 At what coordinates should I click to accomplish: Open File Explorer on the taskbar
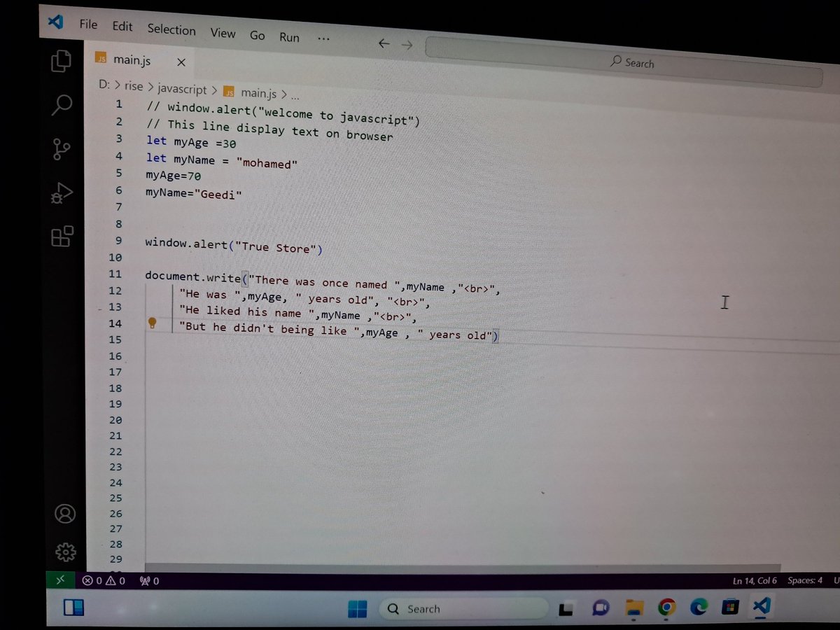click(634, 608)
